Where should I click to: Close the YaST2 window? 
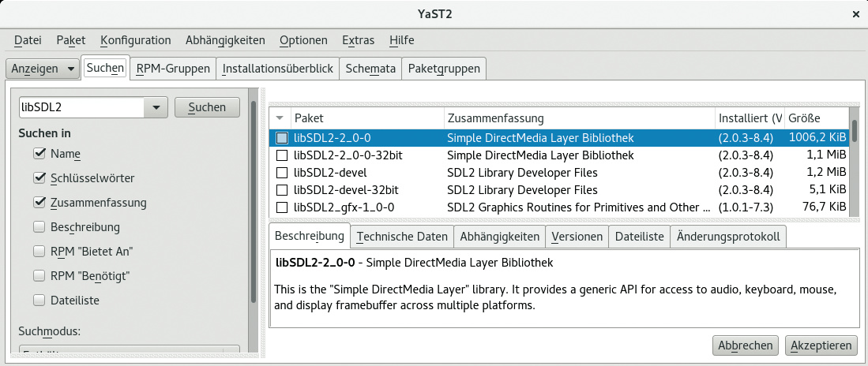click(855, 13)
